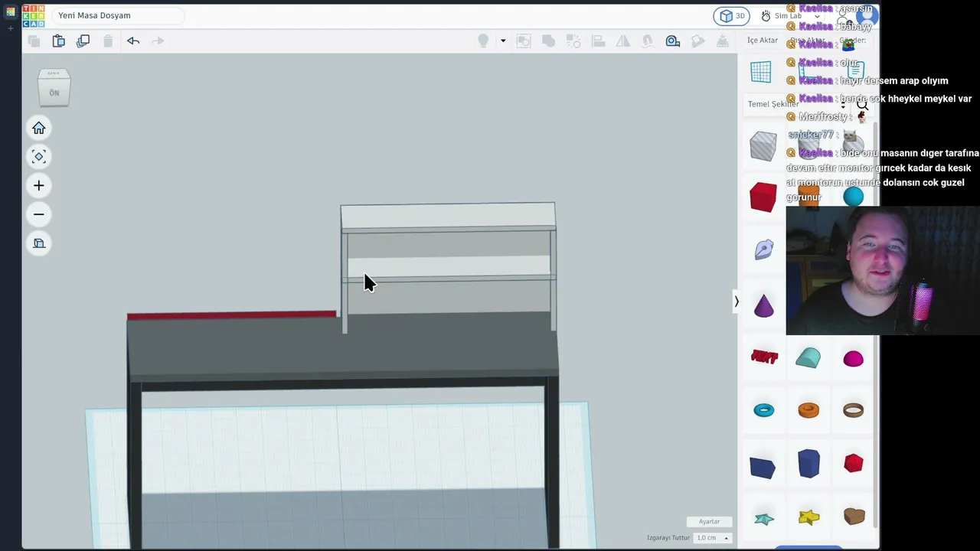Pick the red 3D text shape
Screen dimensions: 980x551
(x=764, y=357)
